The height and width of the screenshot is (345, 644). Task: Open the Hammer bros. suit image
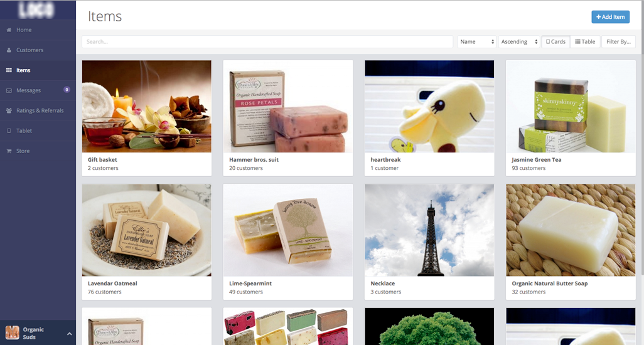pyautogui.click(x=288, y=106)
